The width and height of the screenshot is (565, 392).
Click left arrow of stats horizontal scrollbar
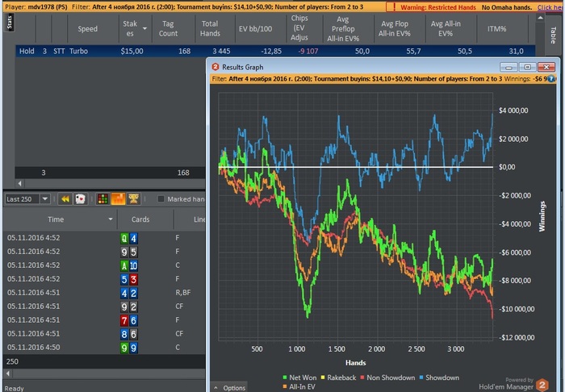(x=20, y=183)
